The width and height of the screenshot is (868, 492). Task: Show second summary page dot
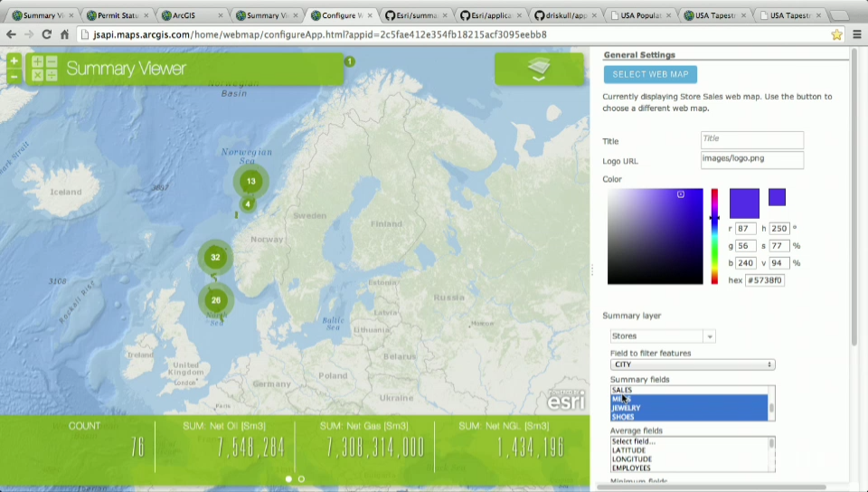tap(301, 479)
